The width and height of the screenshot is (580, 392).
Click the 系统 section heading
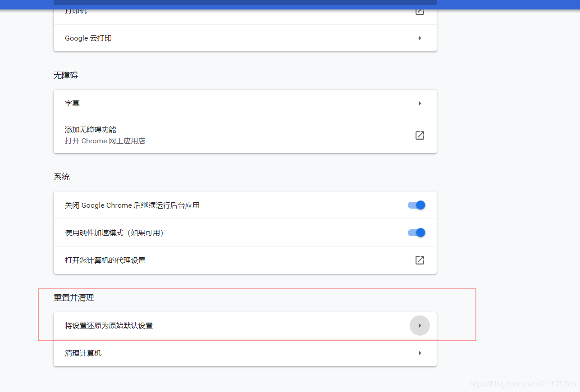tap(62, 177)
